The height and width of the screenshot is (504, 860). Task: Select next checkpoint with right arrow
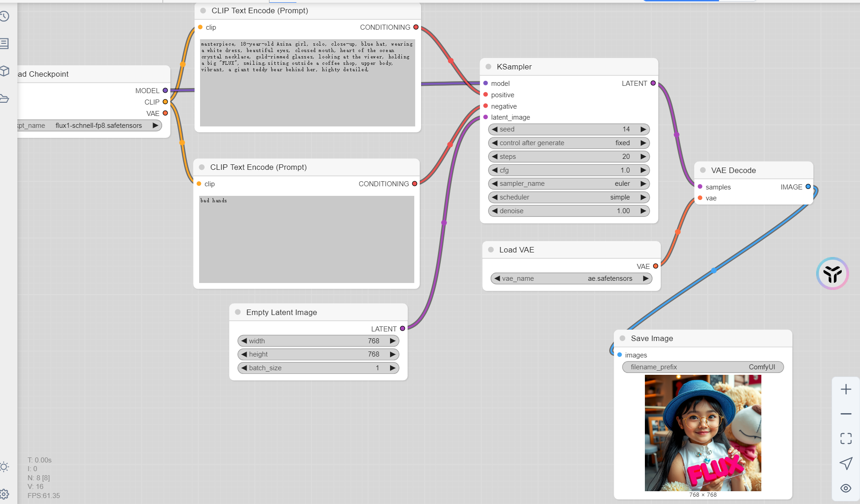pos(155,126)
